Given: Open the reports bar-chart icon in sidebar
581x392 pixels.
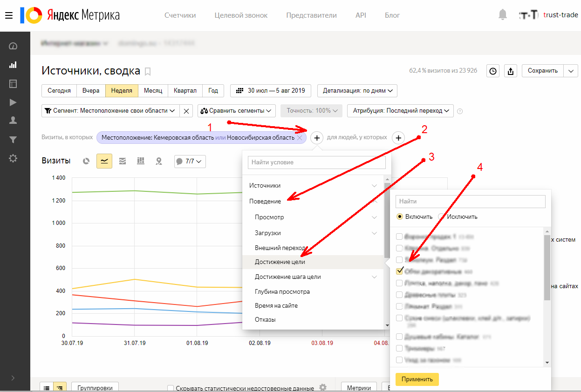Looking at the screenshot, I should click(13, 65).
